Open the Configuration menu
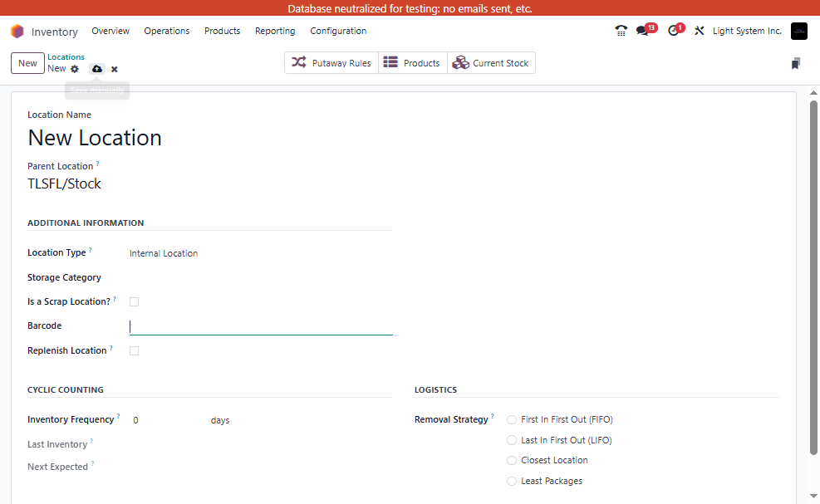 338,31
